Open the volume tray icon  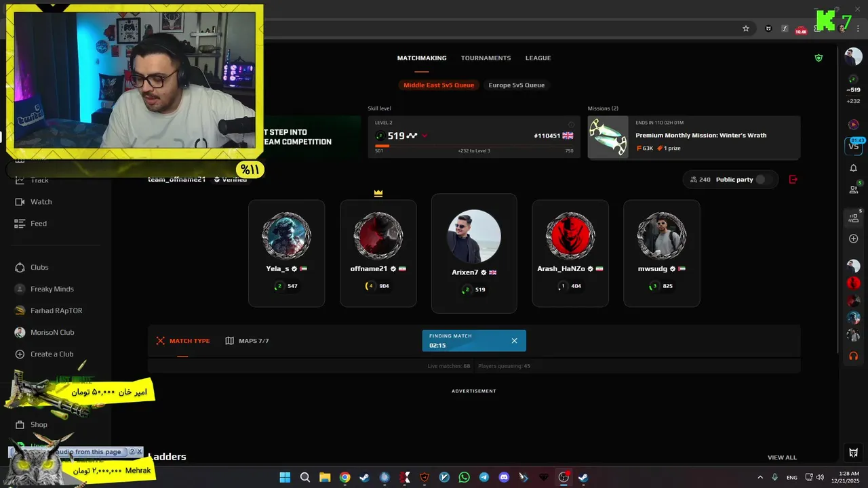pyautogui.click(x=820, y=477)
